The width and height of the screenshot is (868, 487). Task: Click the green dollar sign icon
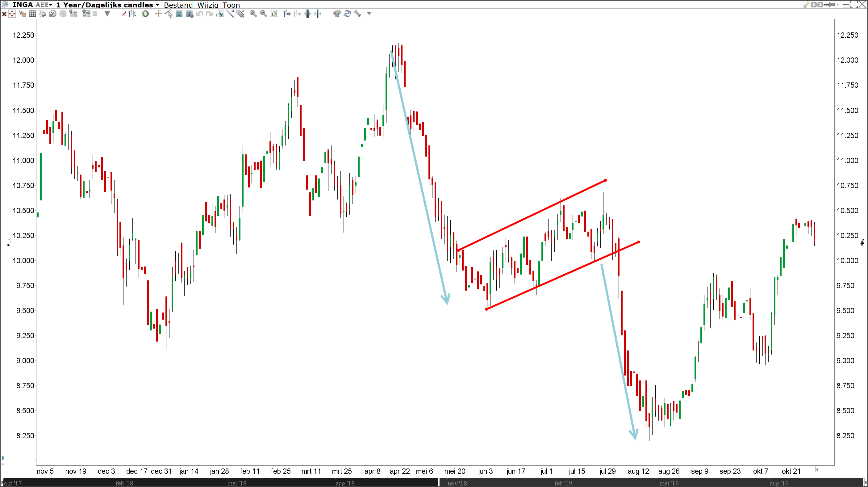click(x=145, y=14)
